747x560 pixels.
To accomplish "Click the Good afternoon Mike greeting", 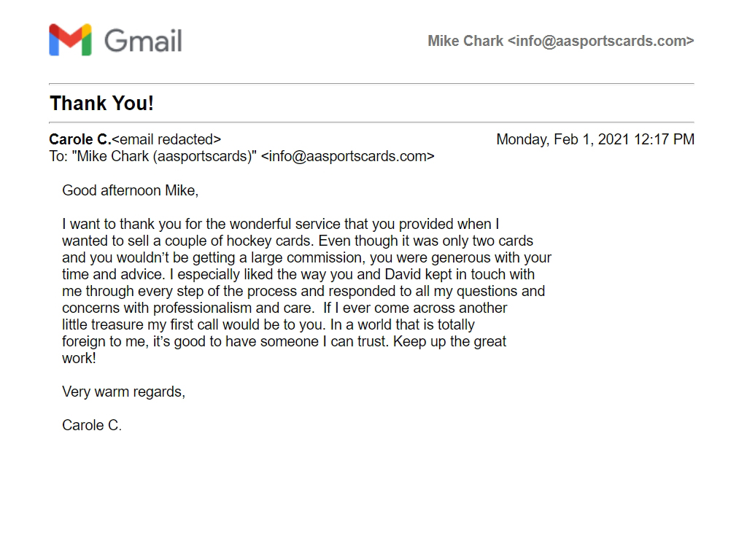I will pyautogui.click(x=130, y=190).
